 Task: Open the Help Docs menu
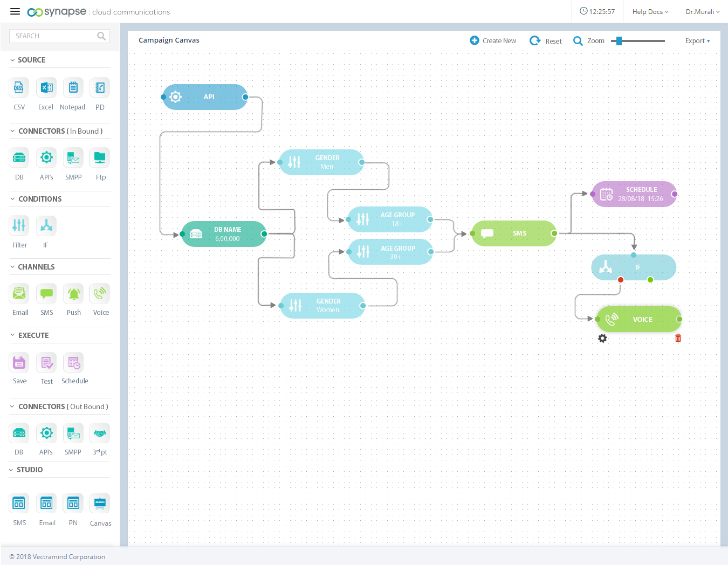point(650,12)
